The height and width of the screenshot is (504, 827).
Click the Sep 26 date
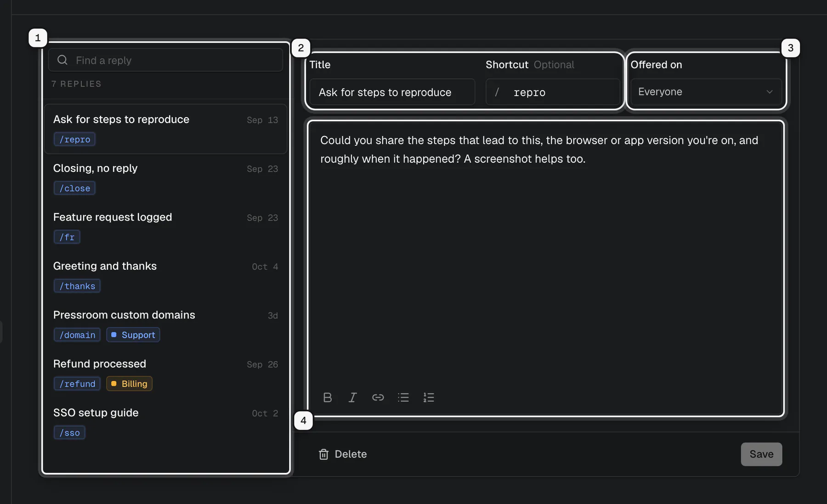pos(262,365)
